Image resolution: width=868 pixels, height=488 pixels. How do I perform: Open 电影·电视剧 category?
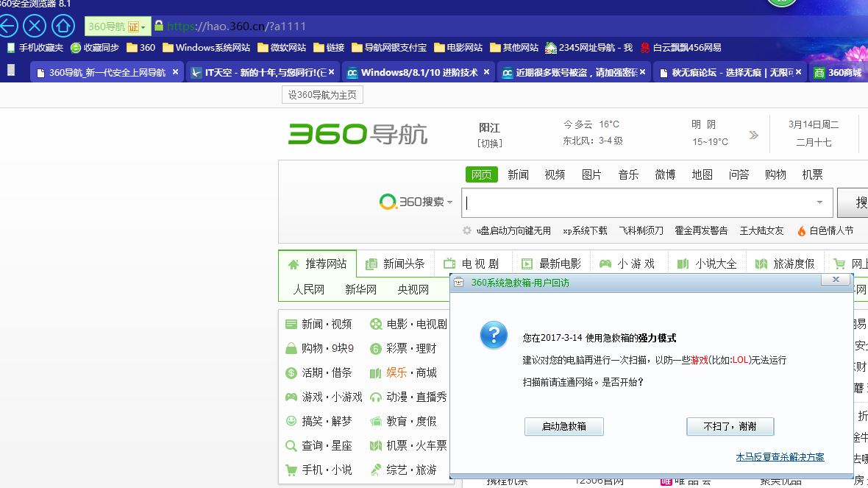408,324
